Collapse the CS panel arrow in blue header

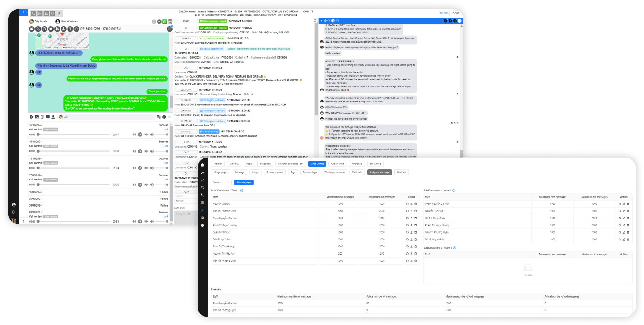[321, 21]
